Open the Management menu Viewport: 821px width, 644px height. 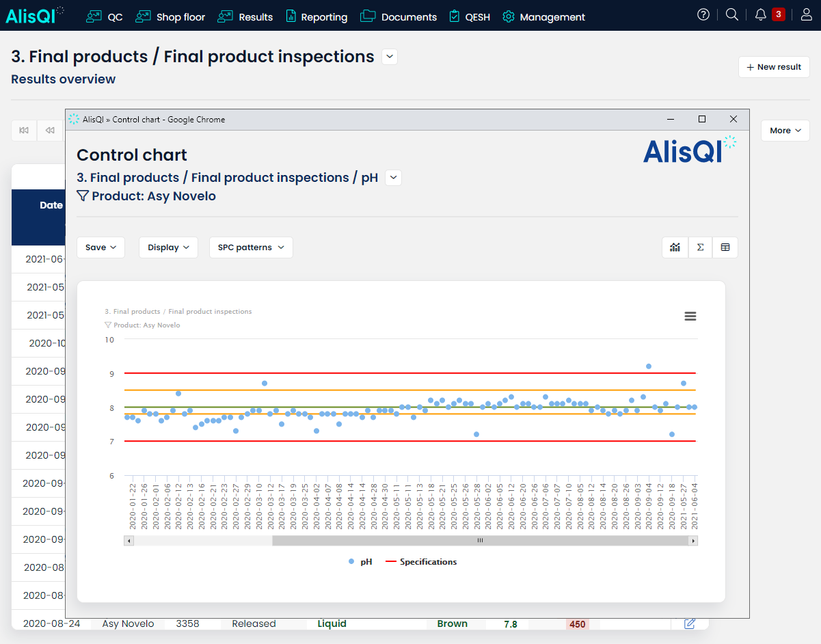pyautogui.click(x=543, y=16)
